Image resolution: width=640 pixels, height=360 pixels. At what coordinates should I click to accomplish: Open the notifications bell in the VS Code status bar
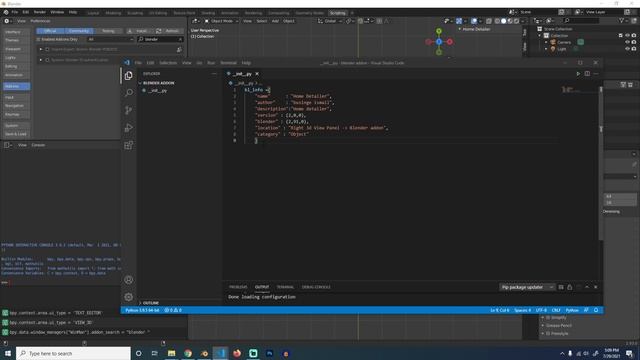(x=596, y=310)
